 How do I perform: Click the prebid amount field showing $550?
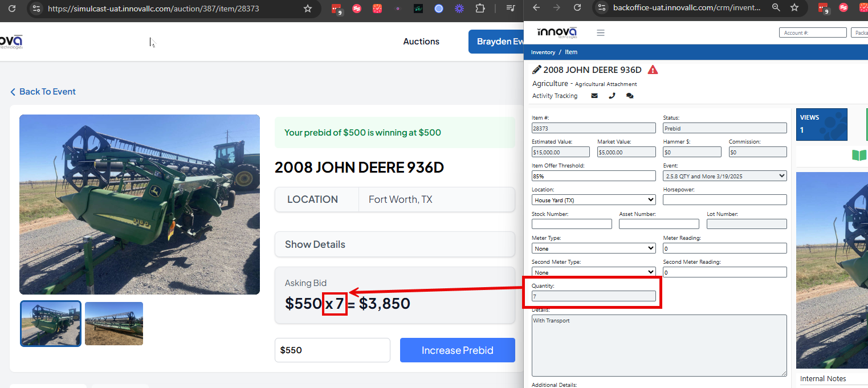pos(332,350)
